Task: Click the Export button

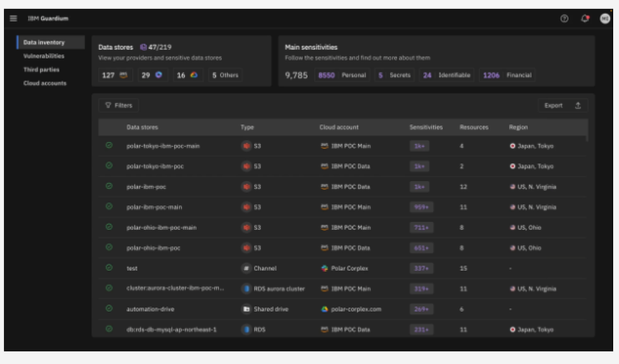Action: 563,105
